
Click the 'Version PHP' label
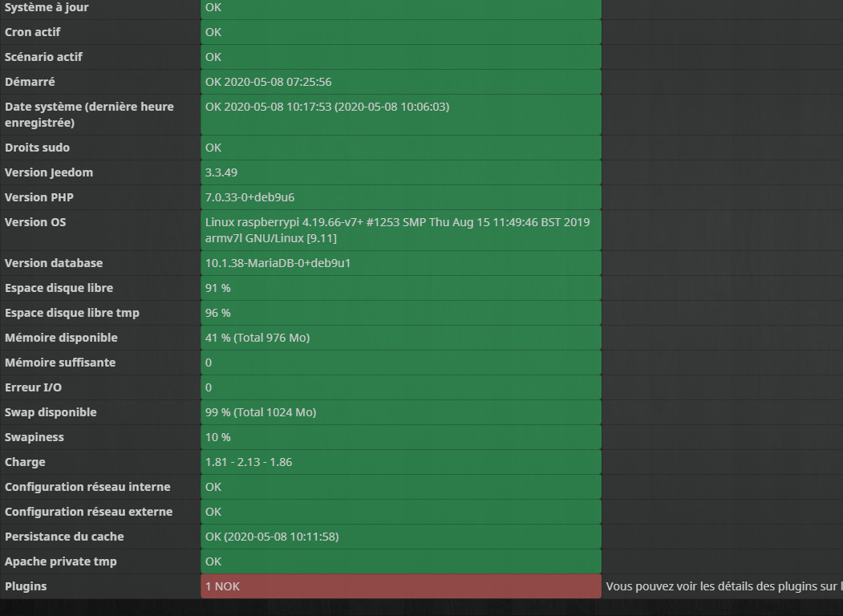[x=39, y=197]
